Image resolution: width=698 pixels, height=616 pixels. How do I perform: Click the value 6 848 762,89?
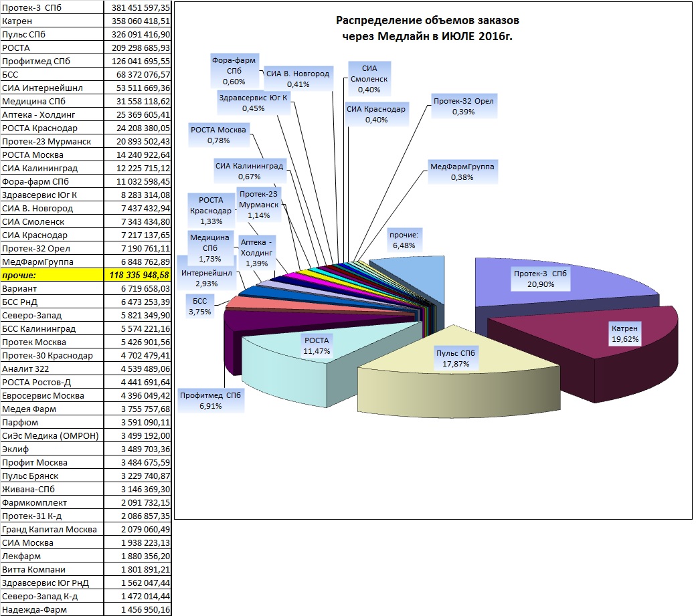pyautogui.click(x=138, y=262)
